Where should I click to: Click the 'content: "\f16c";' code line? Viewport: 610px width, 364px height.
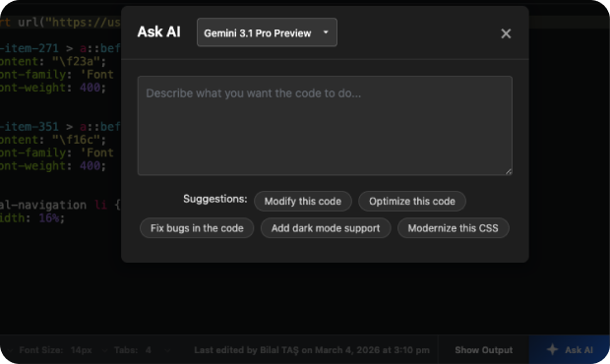53,140
